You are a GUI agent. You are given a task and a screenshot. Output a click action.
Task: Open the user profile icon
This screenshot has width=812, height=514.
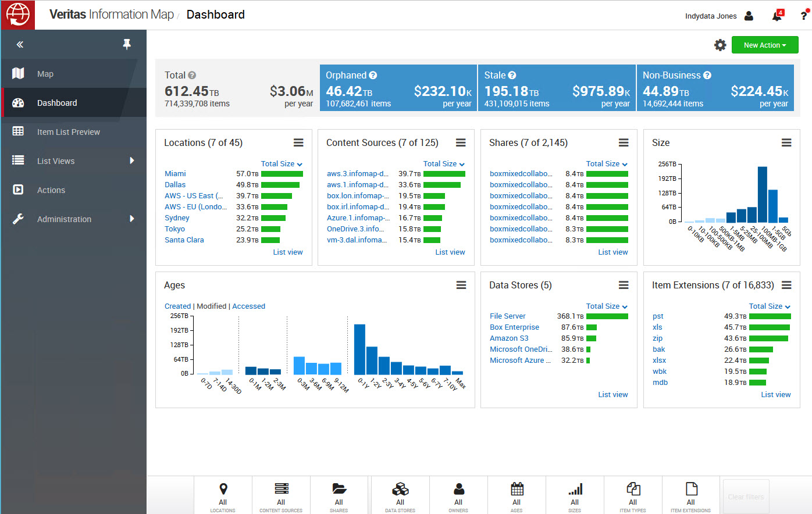click(x=749, y=16)
